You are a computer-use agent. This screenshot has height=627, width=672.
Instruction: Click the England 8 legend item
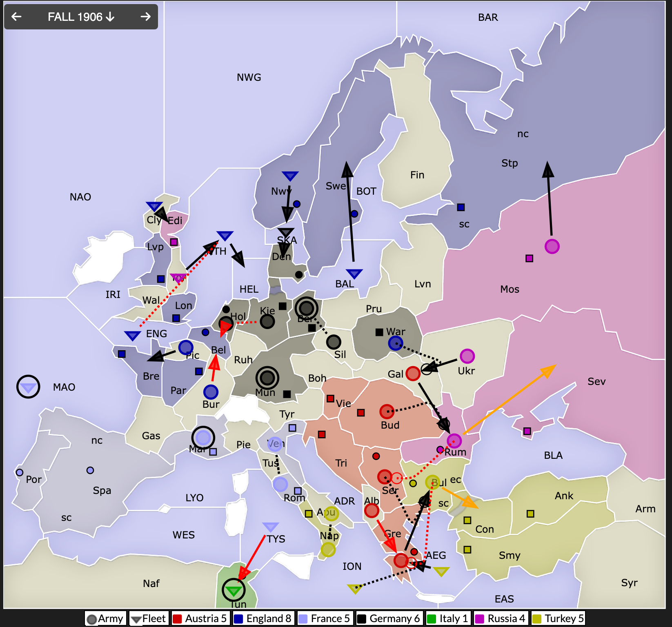pyautogui.click(x=263, y=618)
